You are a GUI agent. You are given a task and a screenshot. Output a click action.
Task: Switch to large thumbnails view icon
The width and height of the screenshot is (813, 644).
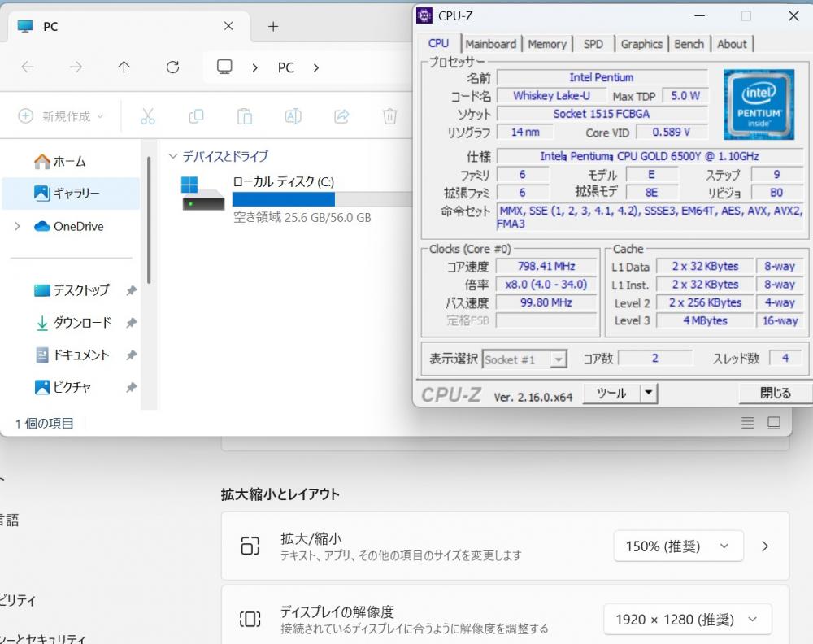pyautogui.click(x=774, y=423)
